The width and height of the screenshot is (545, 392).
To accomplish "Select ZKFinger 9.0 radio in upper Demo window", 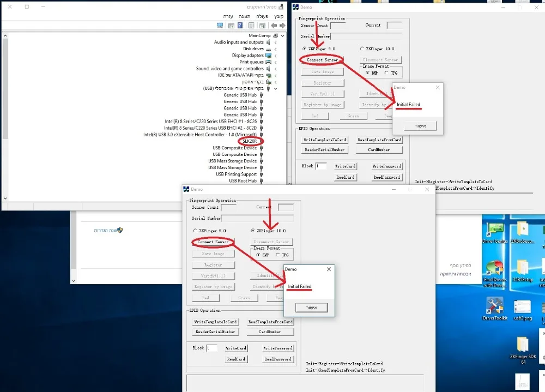I will [305, 49].
